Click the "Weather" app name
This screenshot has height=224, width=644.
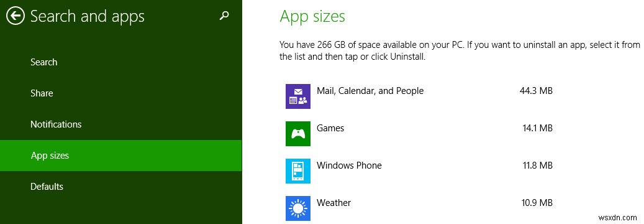pyautogui.click(x=333, y=203)
